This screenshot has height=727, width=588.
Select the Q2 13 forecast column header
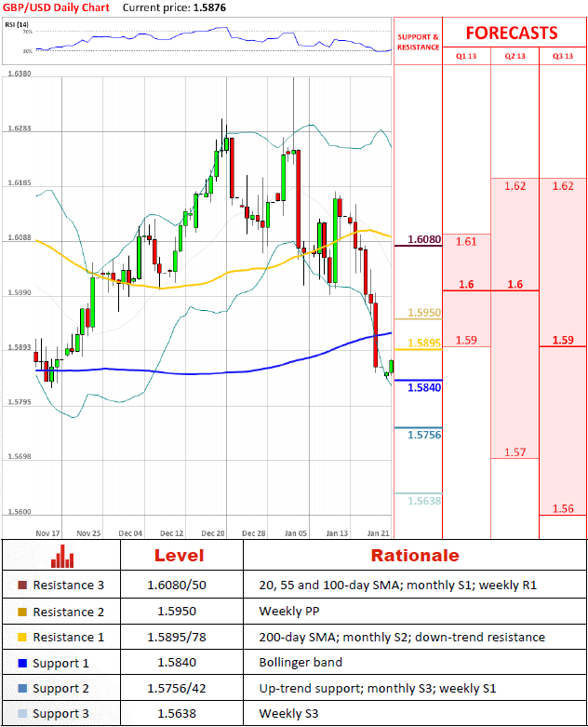click(x=515, y=56)
